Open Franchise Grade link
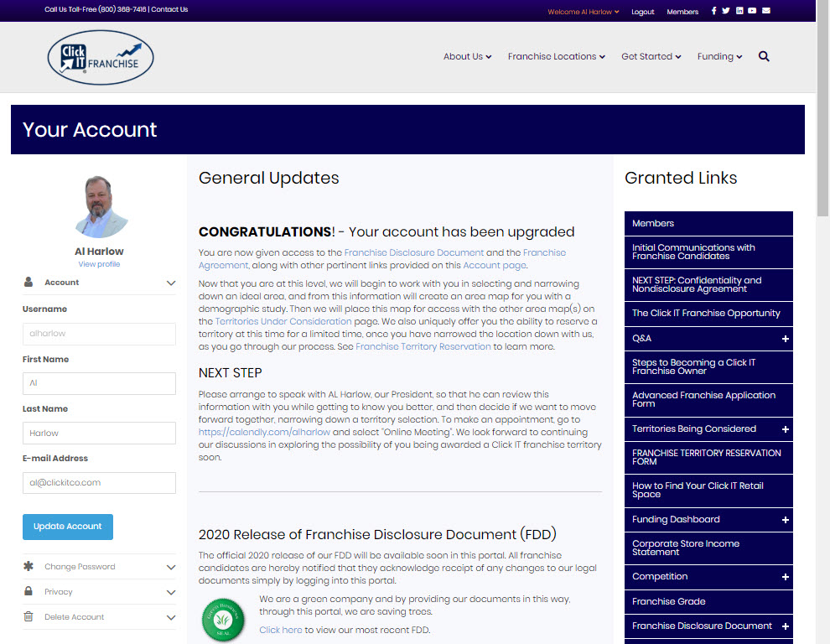 [708, 601]
